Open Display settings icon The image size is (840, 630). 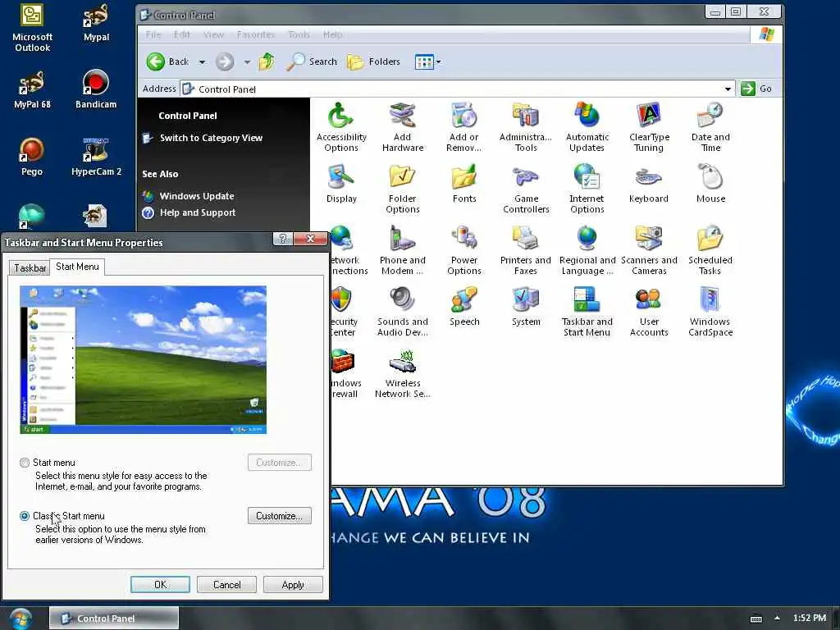tap(341, 184)
